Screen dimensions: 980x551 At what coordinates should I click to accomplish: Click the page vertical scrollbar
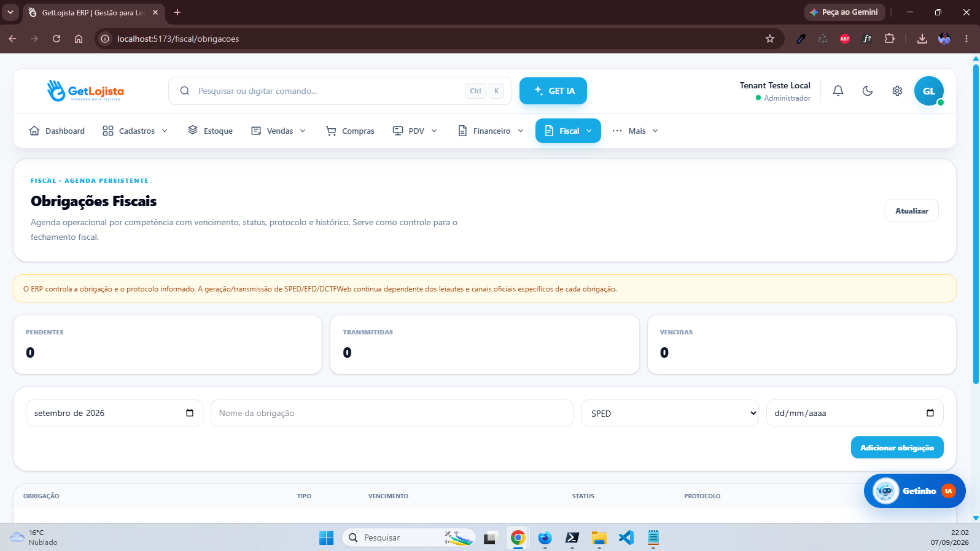tap(976, 223)
